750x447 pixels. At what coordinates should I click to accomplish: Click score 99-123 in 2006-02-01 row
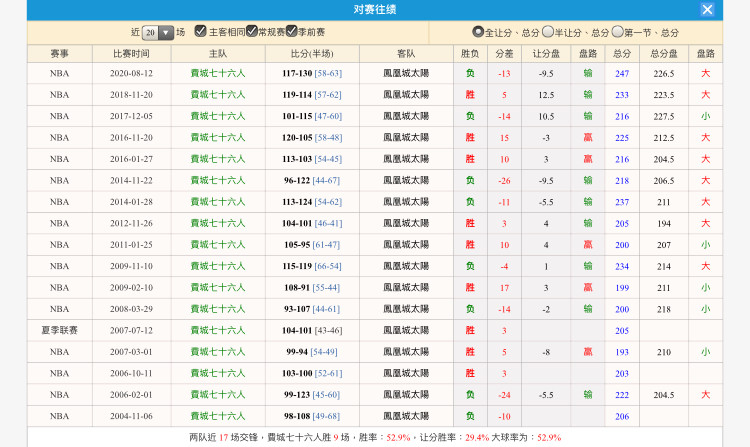pyautogui.click(x=297, y=395)
